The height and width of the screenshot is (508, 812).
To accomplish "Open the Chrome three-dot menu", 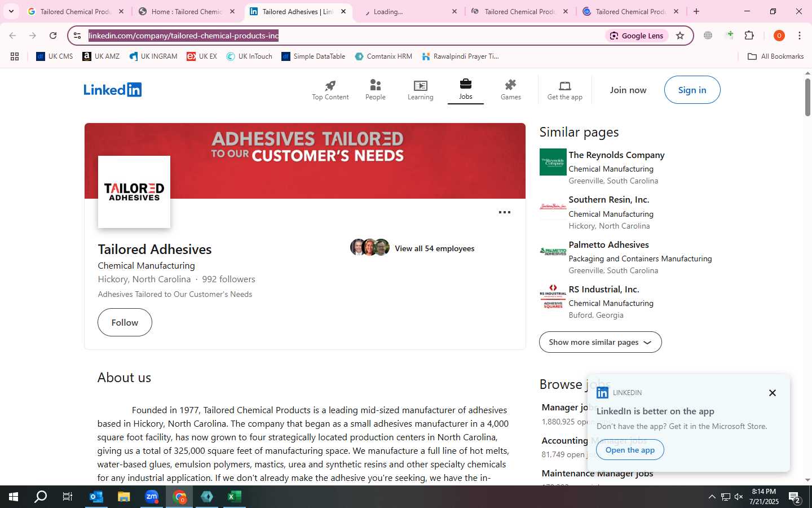I will tap(800, 36).
